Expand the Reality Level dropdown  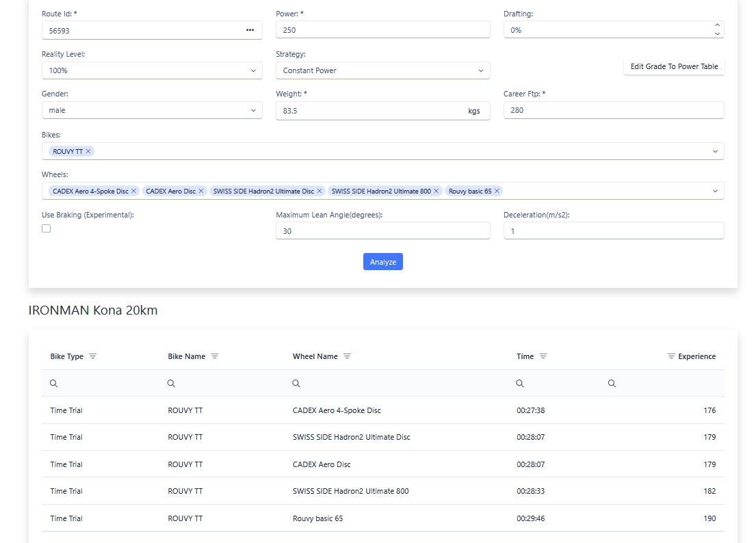click(x=253, y=70)
